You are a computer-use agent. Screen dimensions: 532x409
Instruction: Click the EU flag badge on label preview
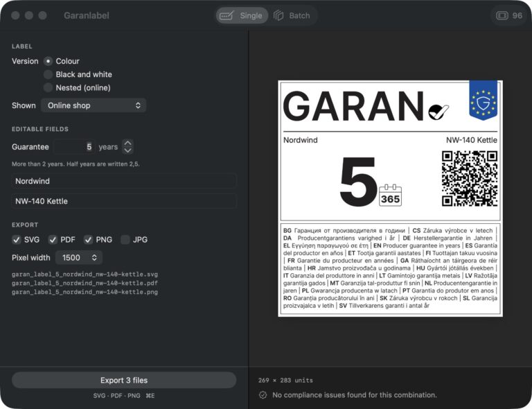483,100
